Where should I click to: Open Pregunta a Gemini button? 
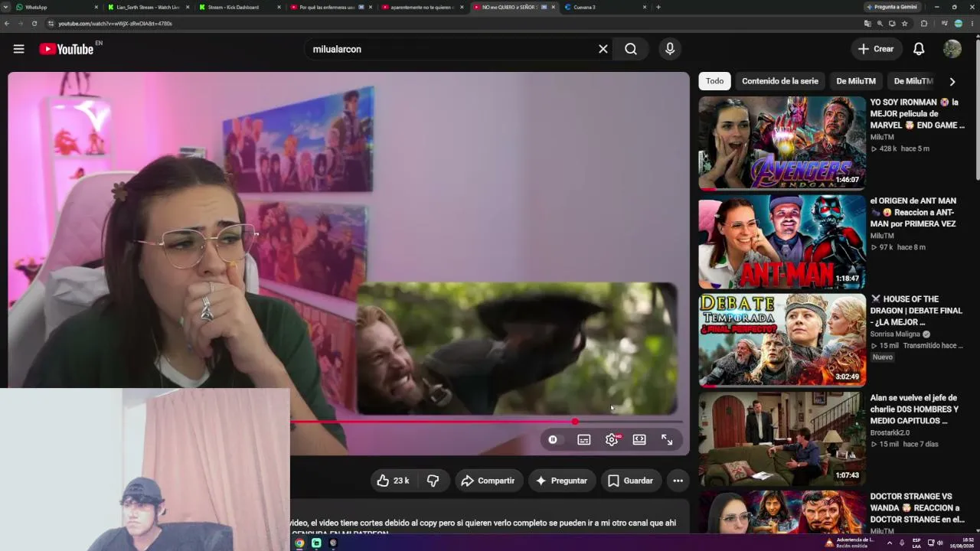click(x=892, y=7)
